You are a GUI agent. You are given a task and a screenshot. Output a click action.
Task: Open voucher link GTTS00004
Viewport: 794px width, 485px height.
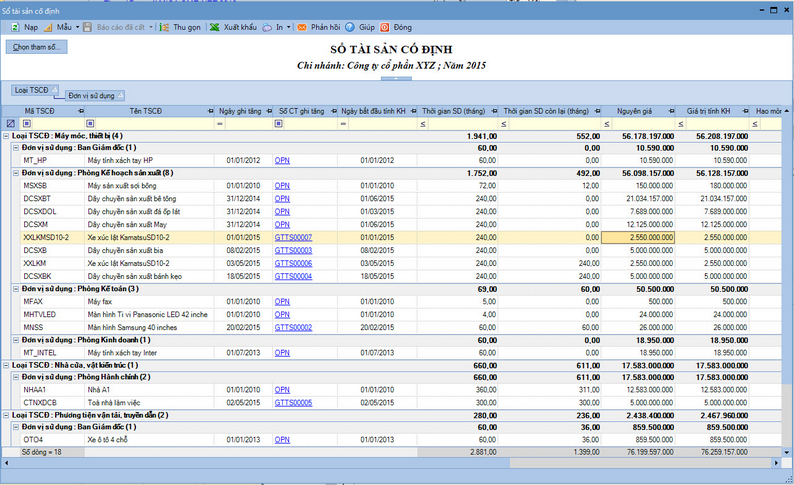pos(293,276)
